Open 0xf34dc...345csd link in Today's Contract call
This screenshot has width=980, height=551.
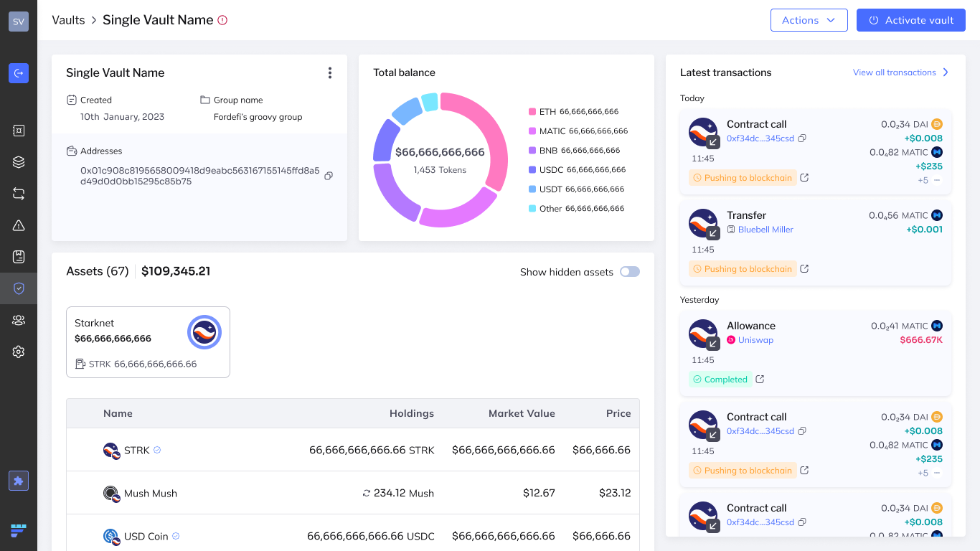coord(760,138)
